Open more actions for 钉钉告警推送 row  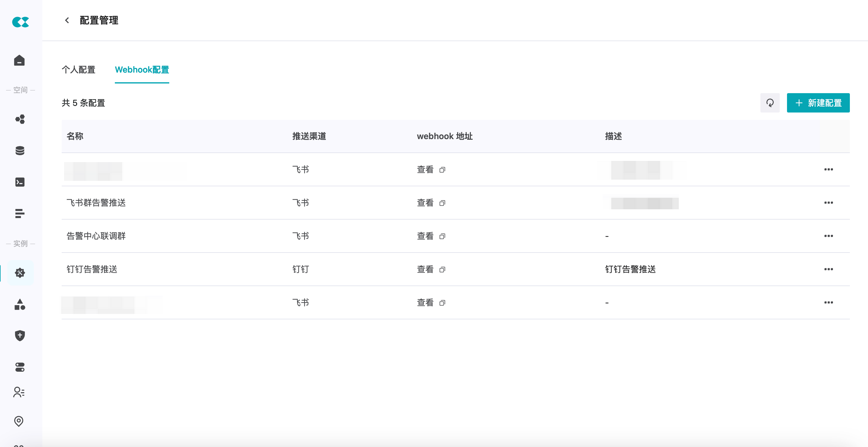[x=828, y=269]
